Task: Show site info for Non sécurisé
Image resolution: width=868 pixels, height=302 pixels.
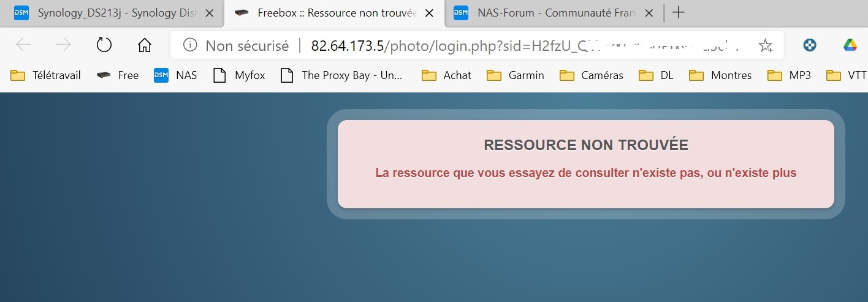Action: (191, 45)
